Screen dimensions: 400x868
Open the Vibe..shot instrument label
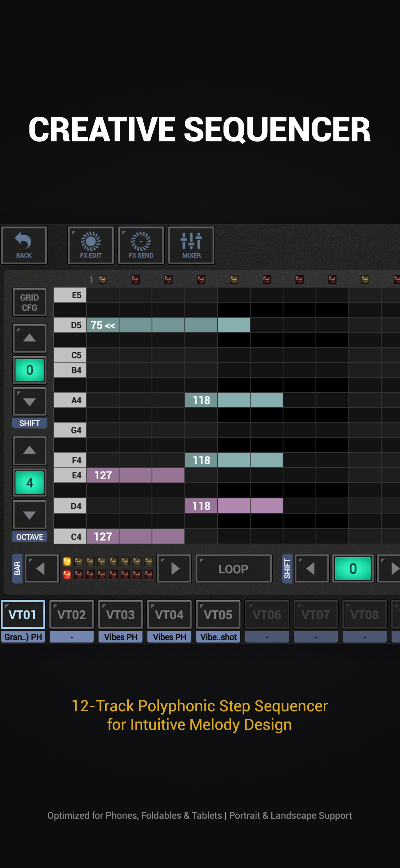[218, 637]
